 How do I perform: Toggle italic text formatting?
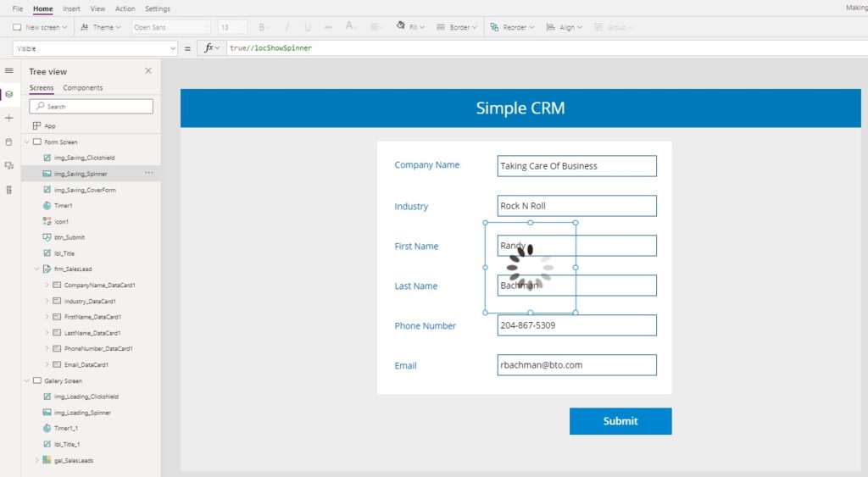[287, 27]
